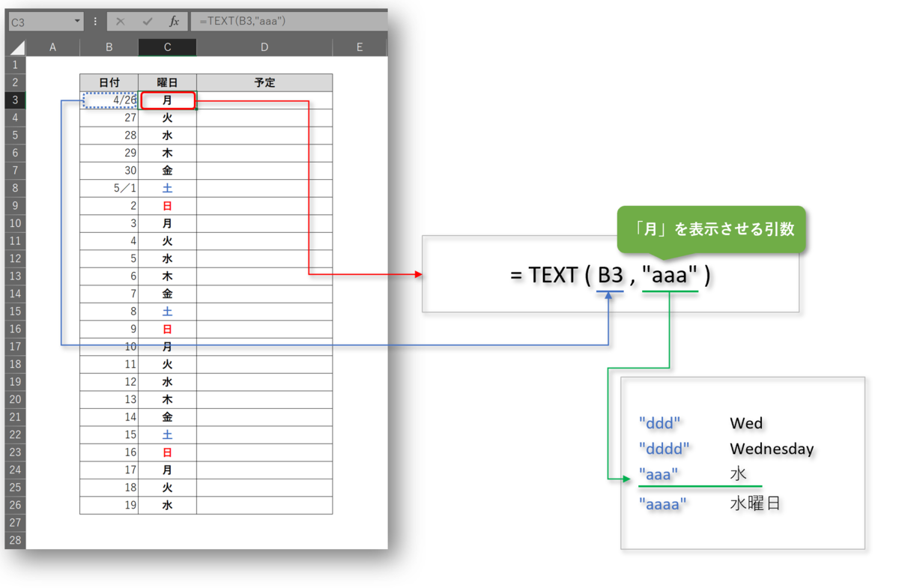The image size is (899, 588).
Task: Click 火 cell beside date 27
Action: point(167,118)
